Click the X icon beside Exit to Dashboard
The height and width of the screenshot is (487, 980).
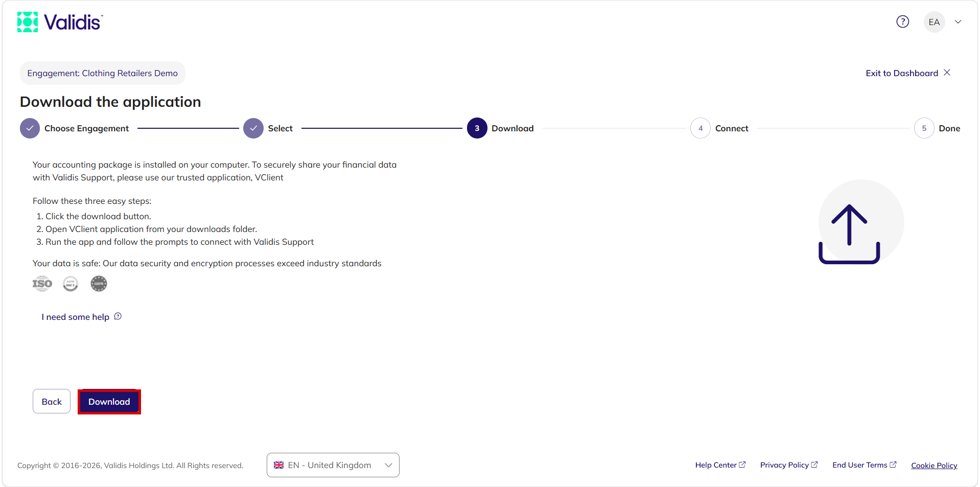pos(947,73)
